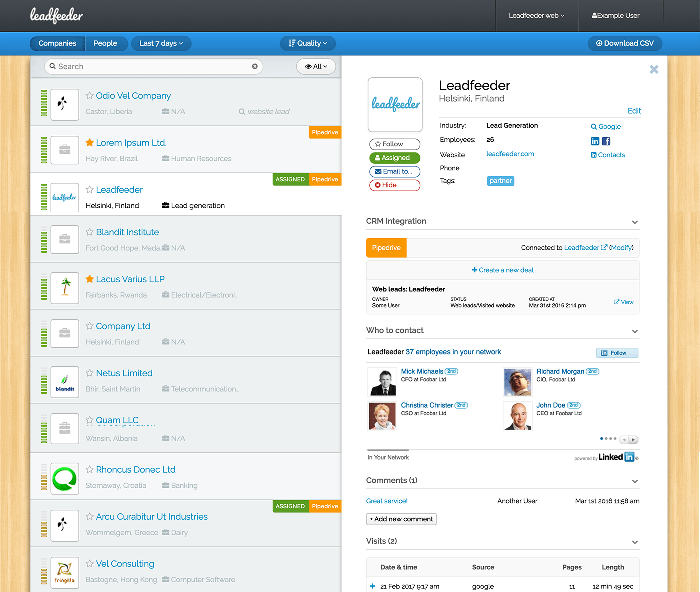
Task: Open Mick Michaels profile photo
Action: coord(382,382)
